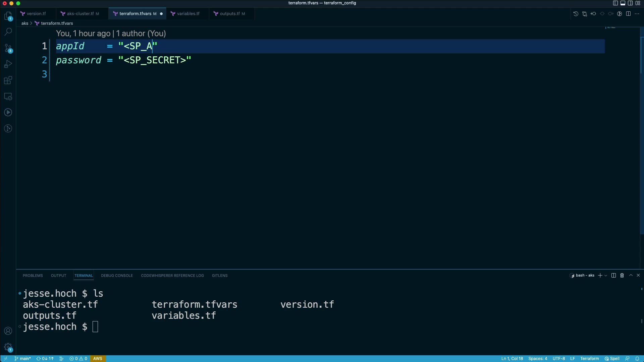This screenshot has width=644, height=362.
Task: Click the aks breadcrumb folder
Action: [25, 23]
